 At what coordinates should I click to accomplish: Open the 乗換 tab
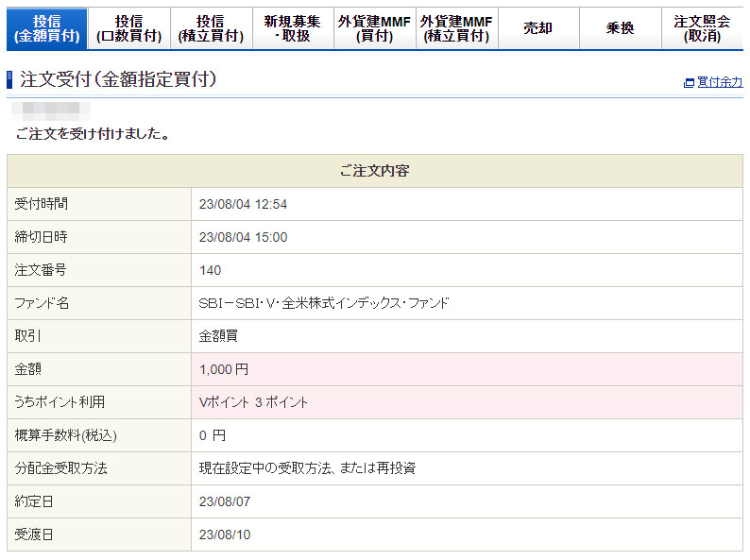tap(620, 28)
